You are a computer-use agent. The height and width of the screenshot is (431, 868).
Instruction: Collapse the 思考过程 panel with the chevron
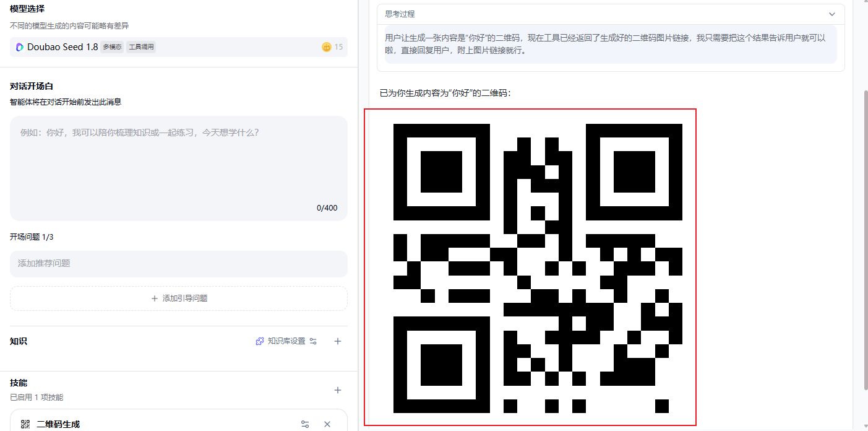(832, 14)
